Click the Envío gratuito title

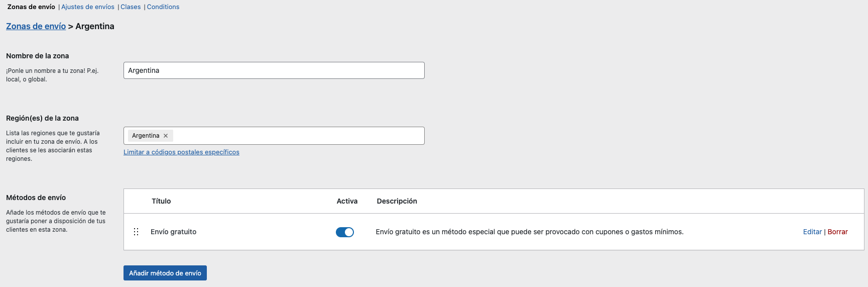[x=173, y=232]
